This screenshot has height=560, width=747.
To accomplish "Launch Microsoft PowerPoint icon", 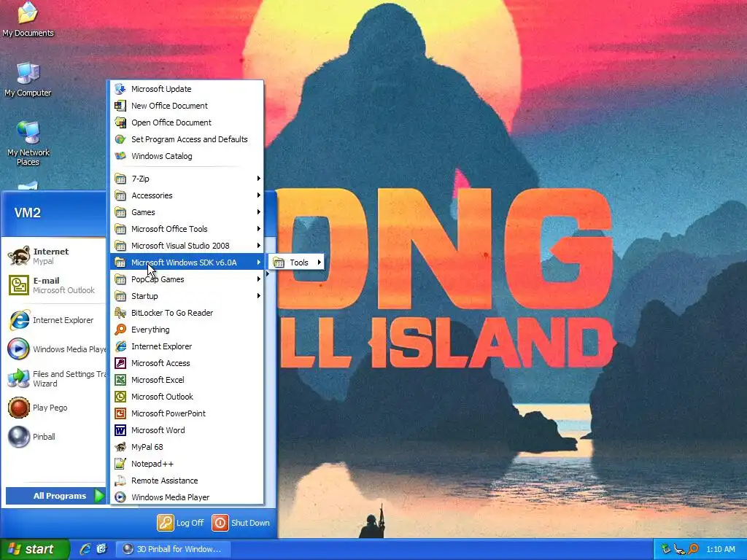I will pyautogui.click(x=120, y=413).
